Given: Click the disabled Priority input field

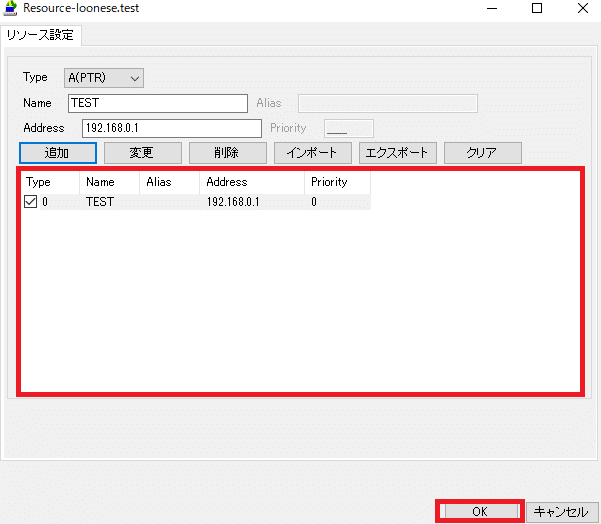Looking at the screenshot, I should pos(349,128).
